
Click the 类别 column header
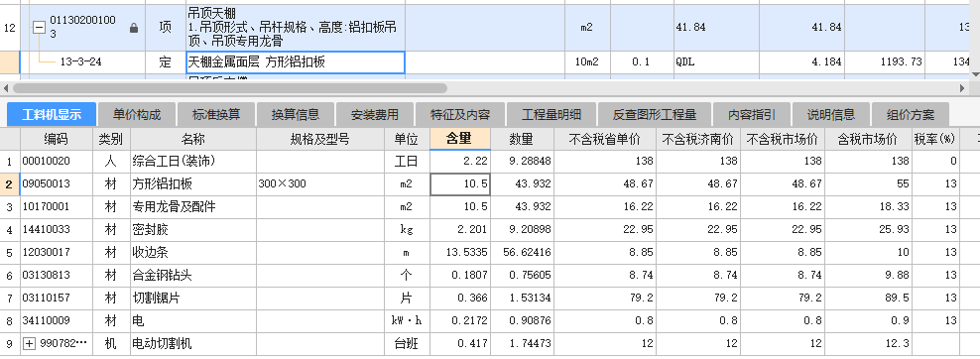[111, 139]
